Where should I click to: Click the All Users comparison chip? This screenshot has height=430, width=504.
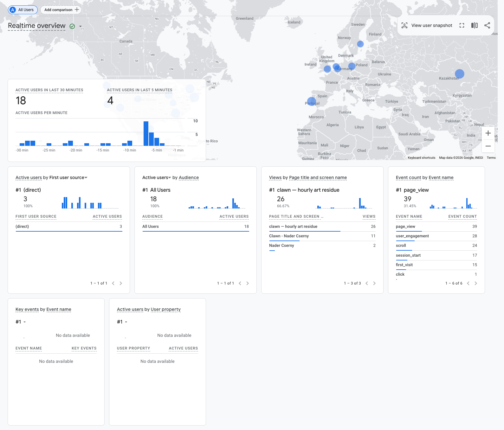tap(23, 10)
